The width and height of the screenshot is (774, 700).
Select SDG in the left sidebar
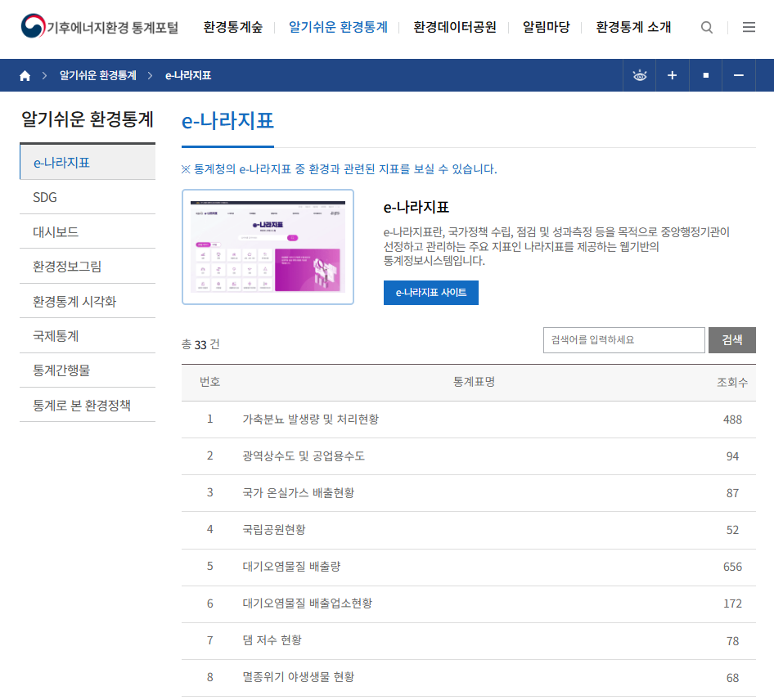click(x=45, y=197)
